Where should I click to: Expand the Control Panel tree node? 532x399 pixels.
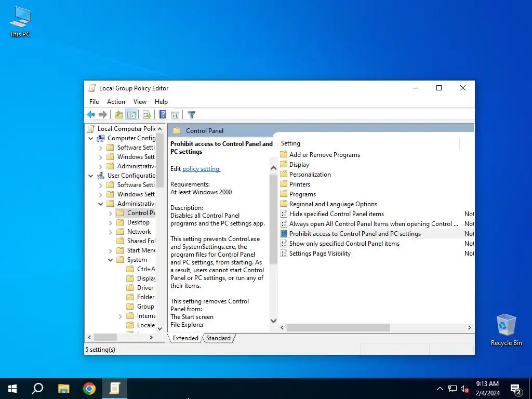coord(110,214)
